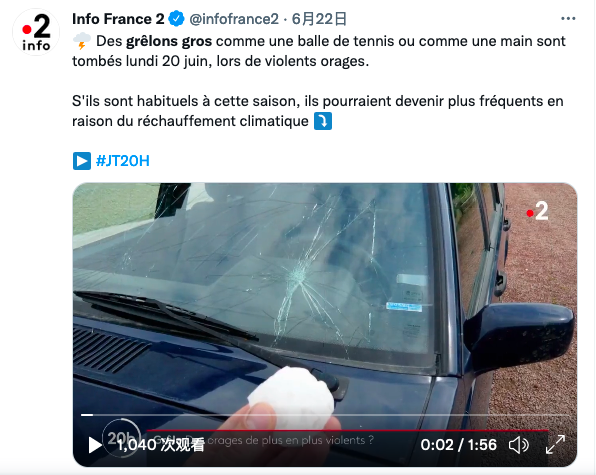Expand video to fullscreen
Viewport: 596px width, 475px height.
coord(555,445)
